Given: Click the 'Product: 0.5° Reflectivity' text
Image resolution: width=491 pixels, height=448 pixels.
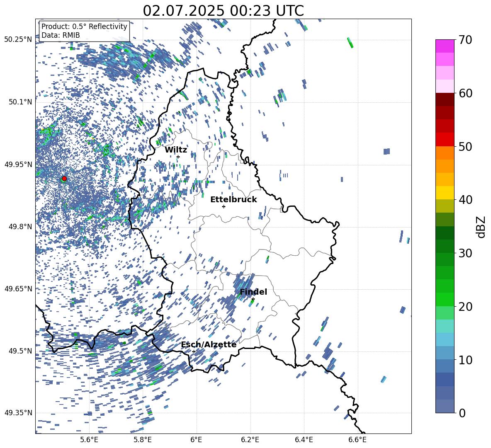Looking at the screenshot, I should tap(84, 26).
